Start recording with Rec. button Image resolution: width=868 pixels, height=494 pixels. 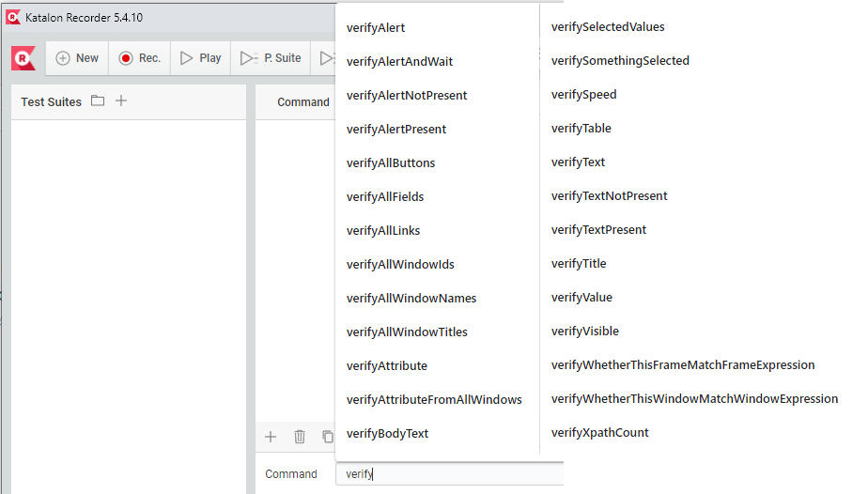coord(139,58)
